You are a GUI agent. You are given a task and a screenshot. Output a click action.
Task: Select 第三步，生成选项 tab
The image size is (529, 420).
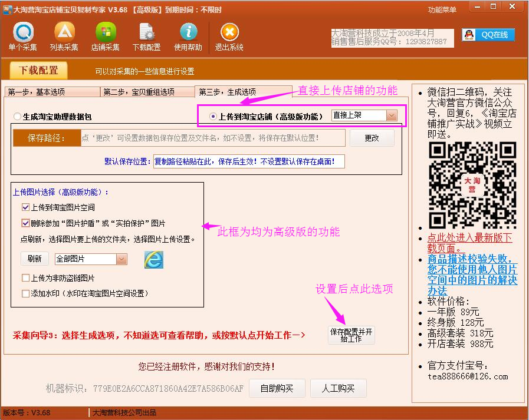pyautogui.click(x=243, y=92)
